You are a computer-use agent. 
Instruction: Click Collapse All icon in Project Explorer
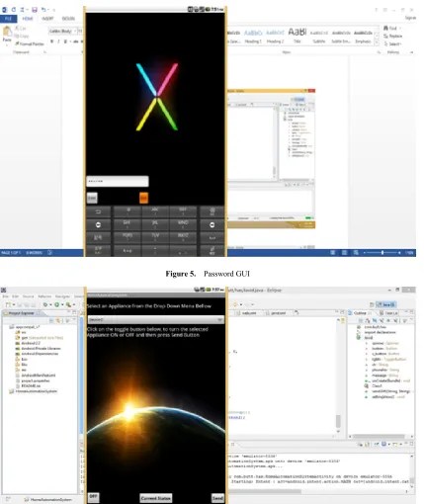click(x=51, y=320)
